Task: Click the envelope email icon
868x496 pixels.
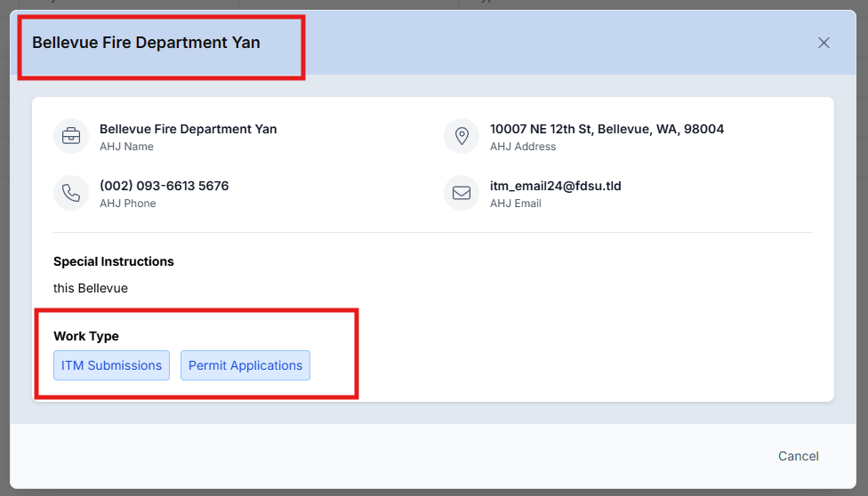Action: [x=462, y=193]
